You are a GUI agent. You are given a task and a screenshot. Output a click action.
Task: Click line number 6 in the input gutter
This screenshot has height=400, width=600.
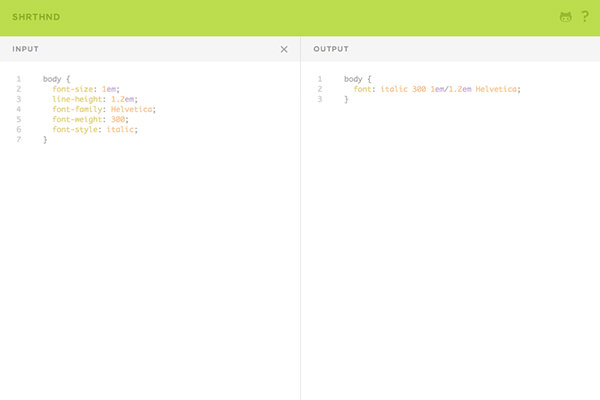pos(18,129)
